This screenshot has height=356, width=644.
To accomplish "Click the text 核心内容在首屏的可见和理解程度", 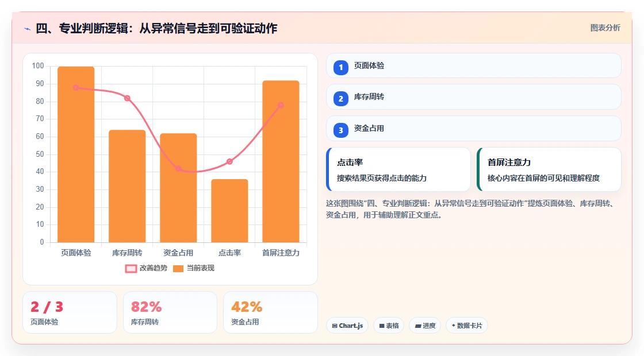I will coord(543,178).
